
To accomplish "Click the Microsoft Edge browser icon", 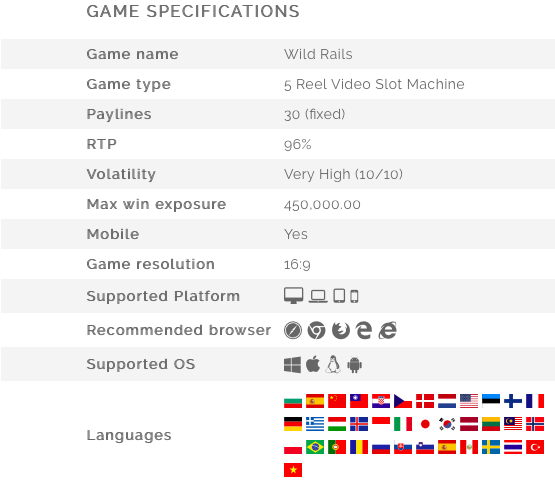I will coord(364,330).
